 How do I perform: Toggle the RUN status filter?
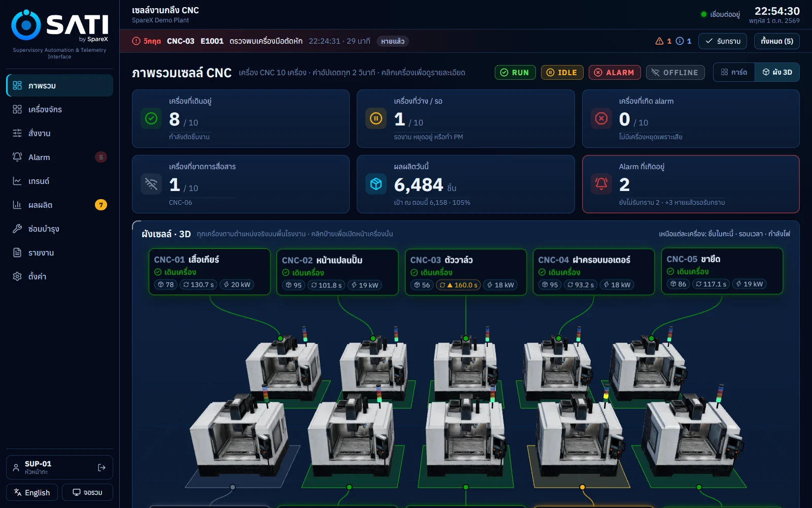[515, 72]
